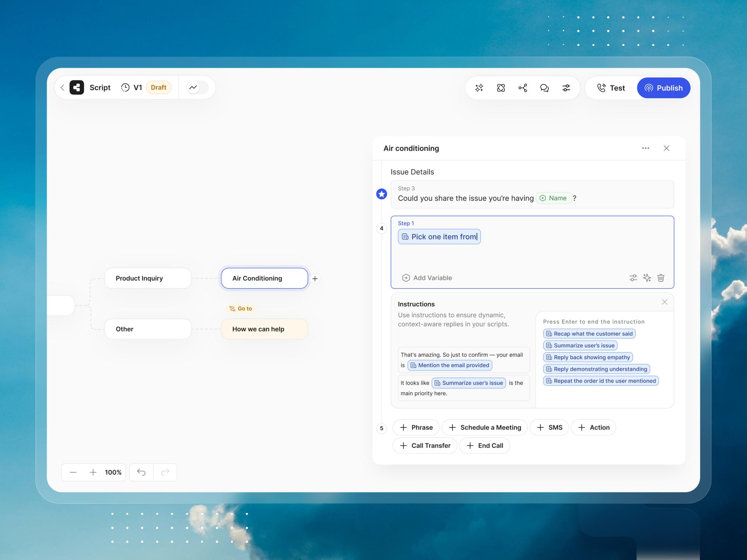The image size is (747, 560).
Task: Open step settings sliders icon in editor
Action: pyautogui.click(x=633, y=278)
